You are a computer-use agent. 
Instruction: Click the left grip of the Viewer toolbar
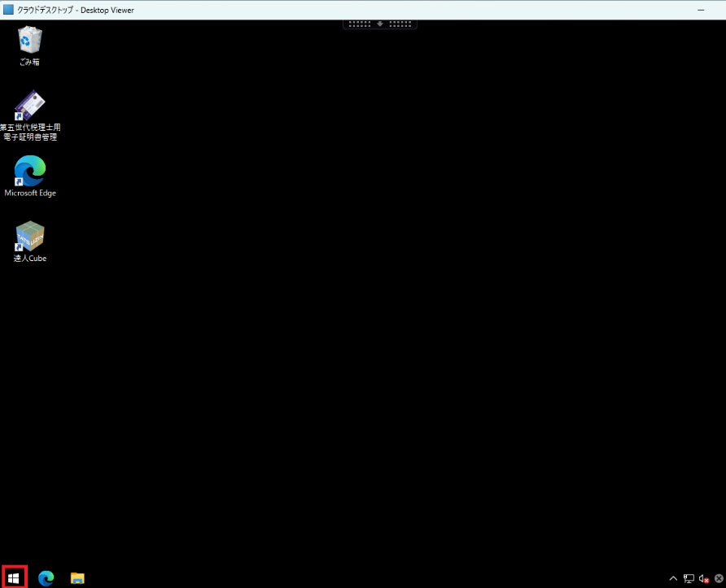[x=359, y=24]
